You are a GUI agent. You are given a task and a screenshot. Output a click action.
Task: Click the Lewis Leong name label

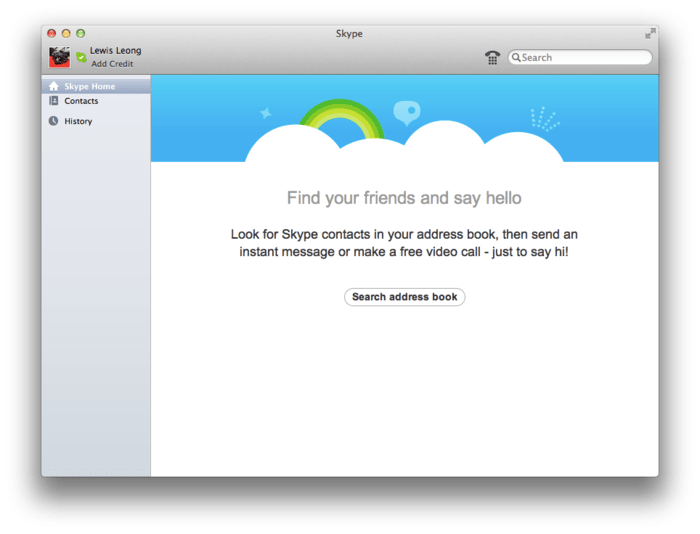(116, 50)
